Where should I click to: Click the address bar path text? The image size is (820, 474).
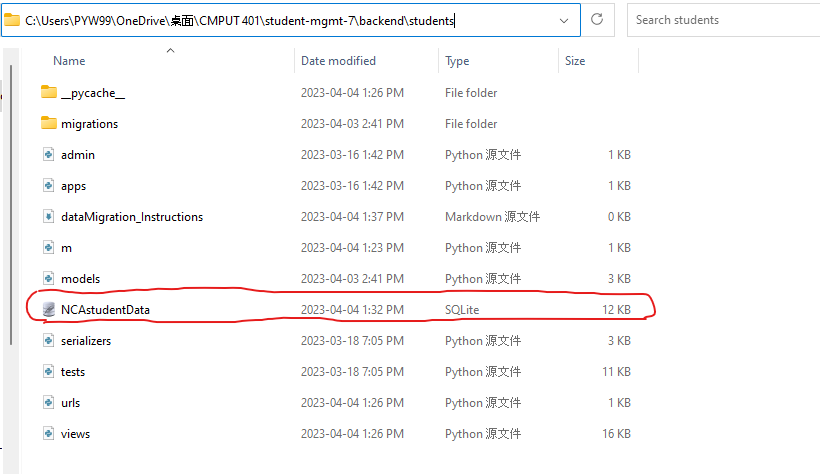(x=240, y=19)
